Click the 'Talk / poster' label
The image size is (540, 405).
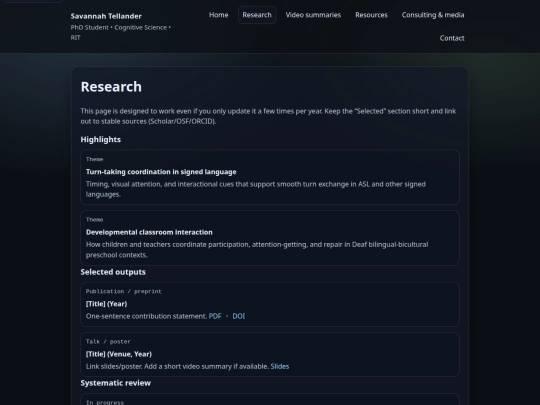pyautogui.click(x=108, y=342)
